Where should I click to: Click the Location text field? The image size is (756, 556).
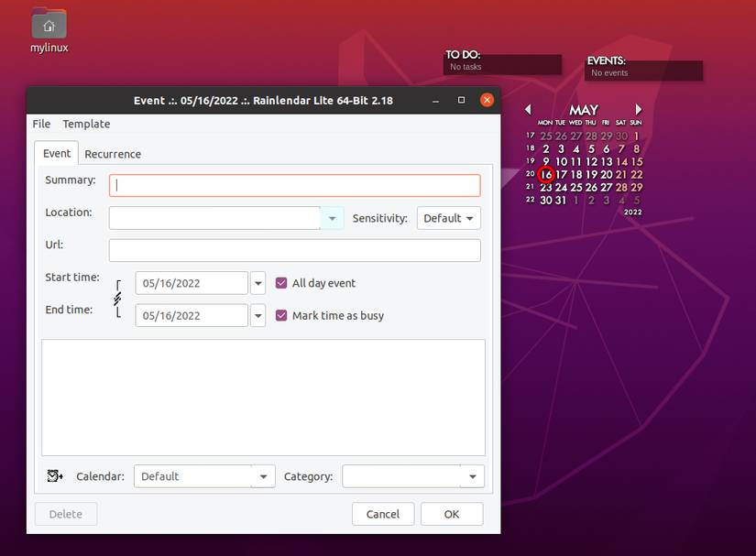[x=214, y=218]
